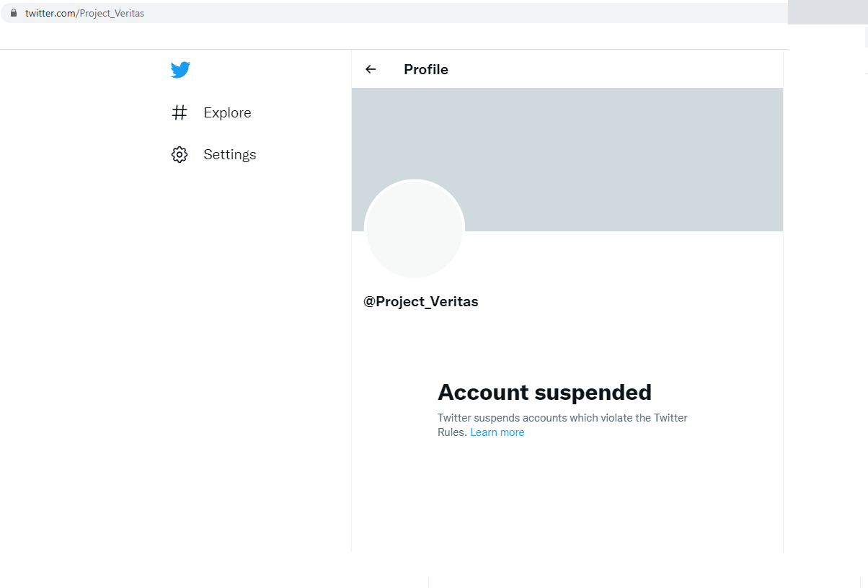
Task: Click the gray box in the top-right corner
Action: point(828,13)
